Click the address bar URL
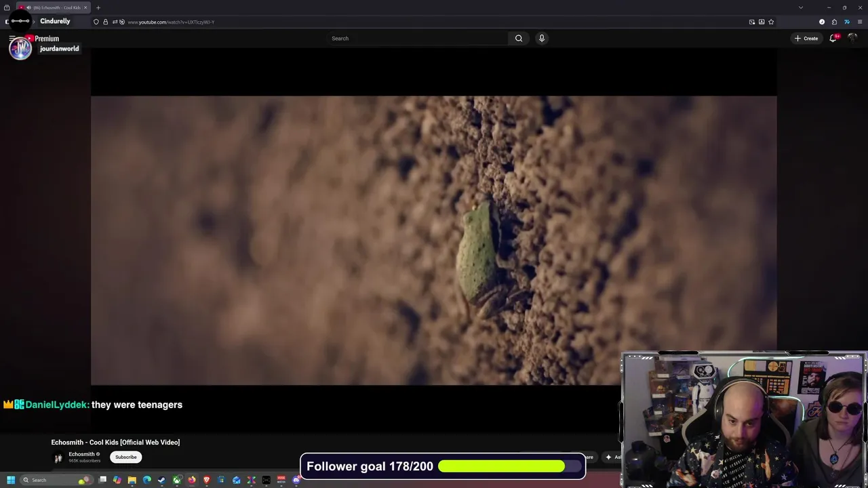Screen dimensions: 868x488 [171, 22]
